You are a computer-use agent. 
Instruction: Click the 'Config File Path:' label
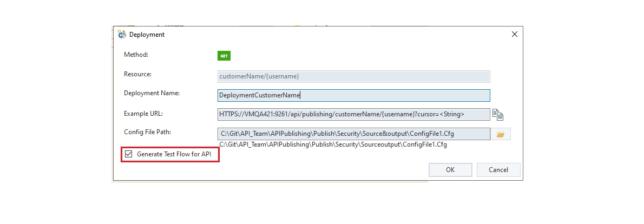[x=147, y=132]
